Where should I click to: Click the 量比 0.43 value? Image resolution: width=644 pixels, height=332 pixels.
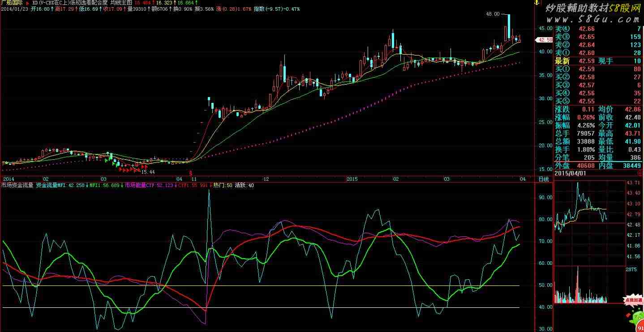[634, 149]
